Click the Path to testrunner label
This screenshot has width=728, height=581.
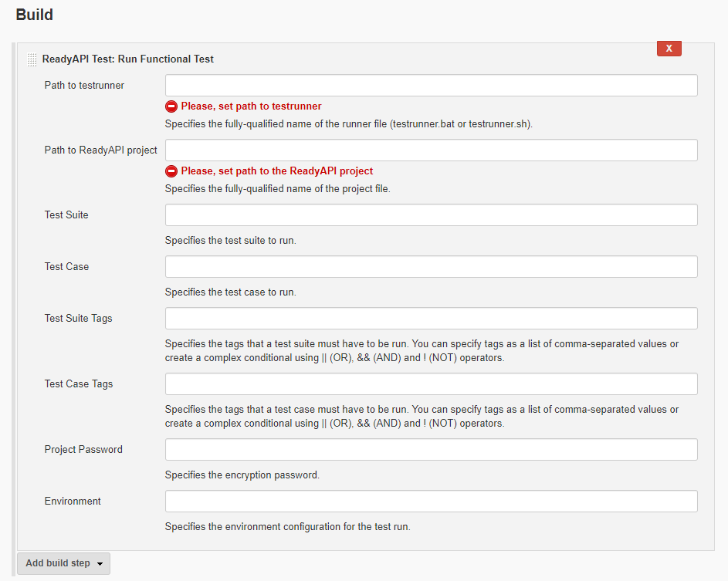coord(84,85)
